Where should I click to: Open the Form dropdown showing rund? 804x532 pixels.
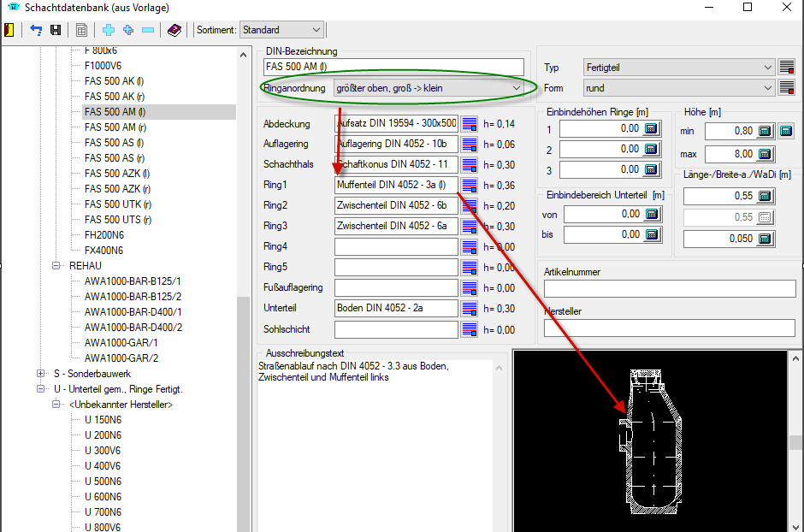pos(679,88)
